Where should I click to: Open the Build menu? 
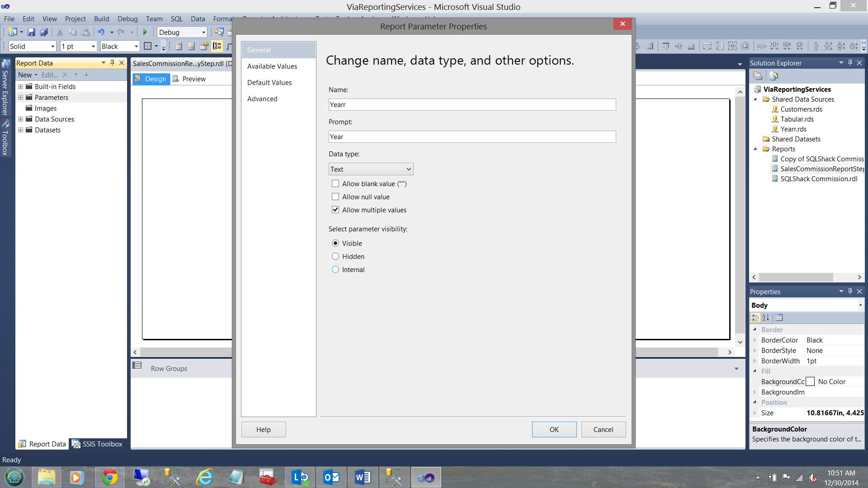(x=101, y=19)
